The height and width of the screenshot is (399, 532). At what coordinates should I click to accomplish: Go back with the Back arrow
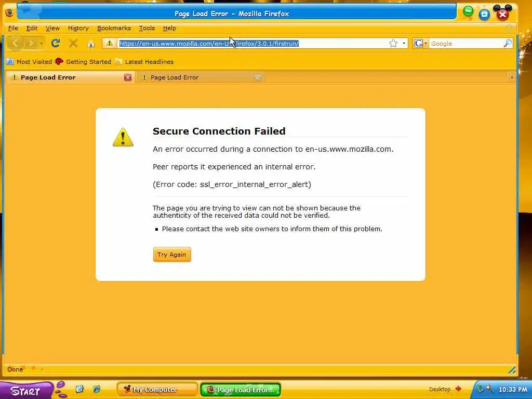[x=15, y=43]
